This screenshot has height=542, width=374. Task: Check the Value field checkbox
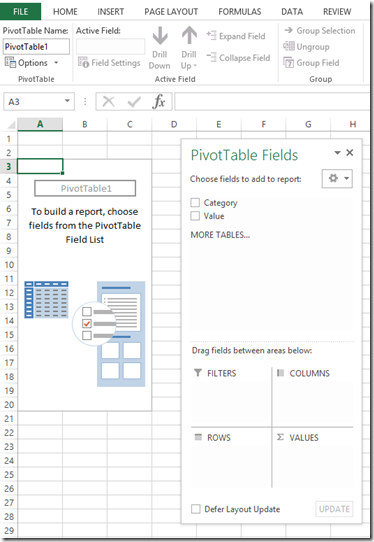pos(195,216)
